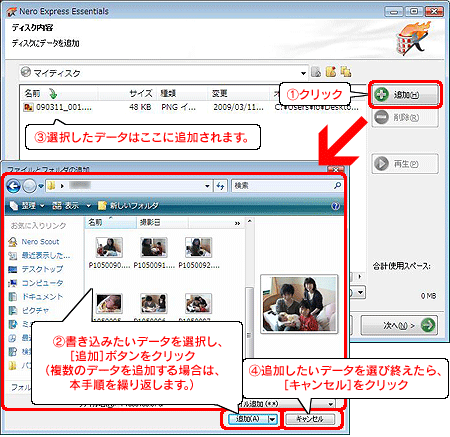
Task: Open Nero Scout favorite link
Action: pyautogui.click(x=34, y=242)
